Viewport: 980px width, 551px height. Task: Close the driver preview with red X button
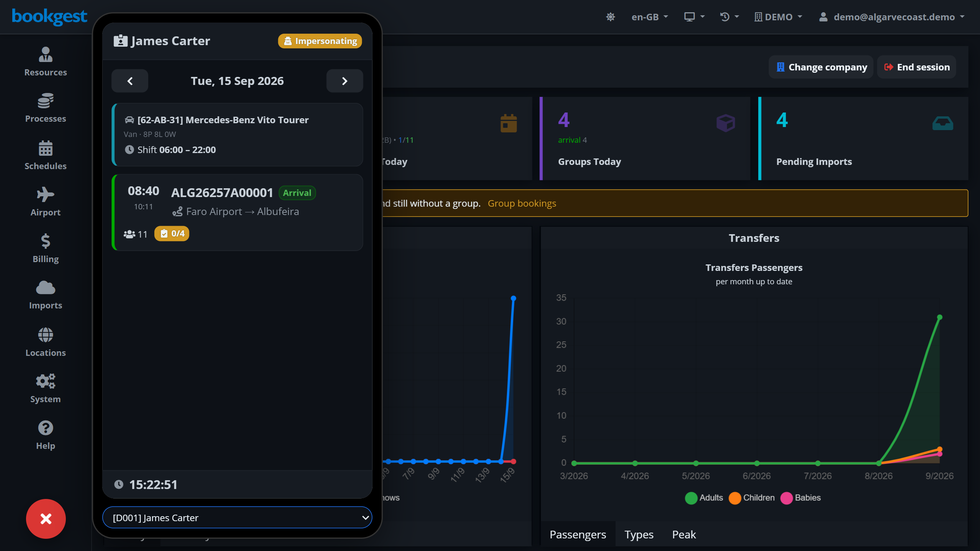click(x=46, y=519)
